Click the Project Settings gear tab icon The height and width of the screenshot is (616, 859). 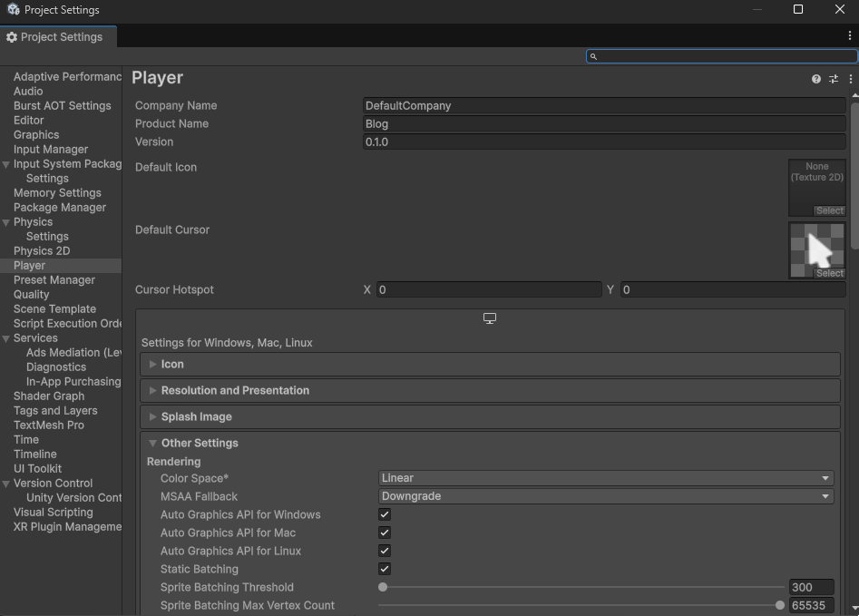(x=12, y=37)
